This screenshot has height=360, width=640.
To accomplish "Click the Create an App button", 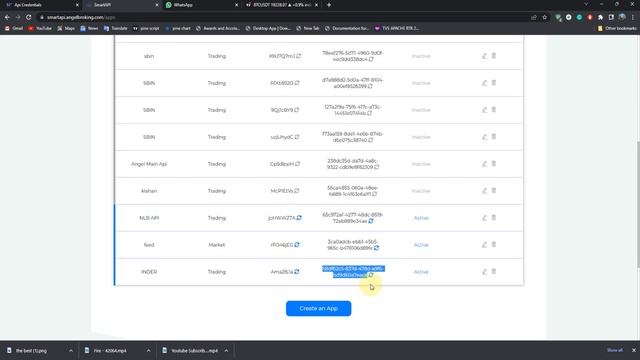I will pyautogui.click(x=318, y=309).
